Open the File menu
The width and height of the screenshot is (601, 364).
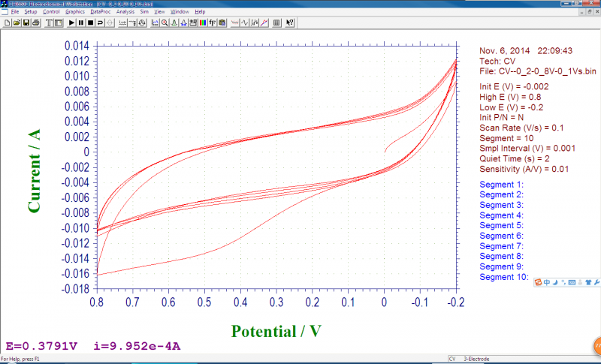point(15,12)
